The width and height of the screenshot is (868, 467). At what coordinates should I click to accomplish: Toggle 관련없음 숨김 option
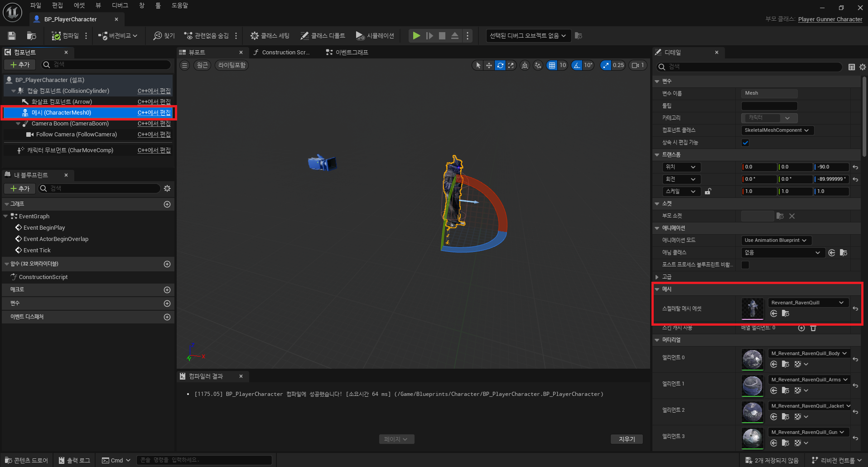(x=207, y=36)
